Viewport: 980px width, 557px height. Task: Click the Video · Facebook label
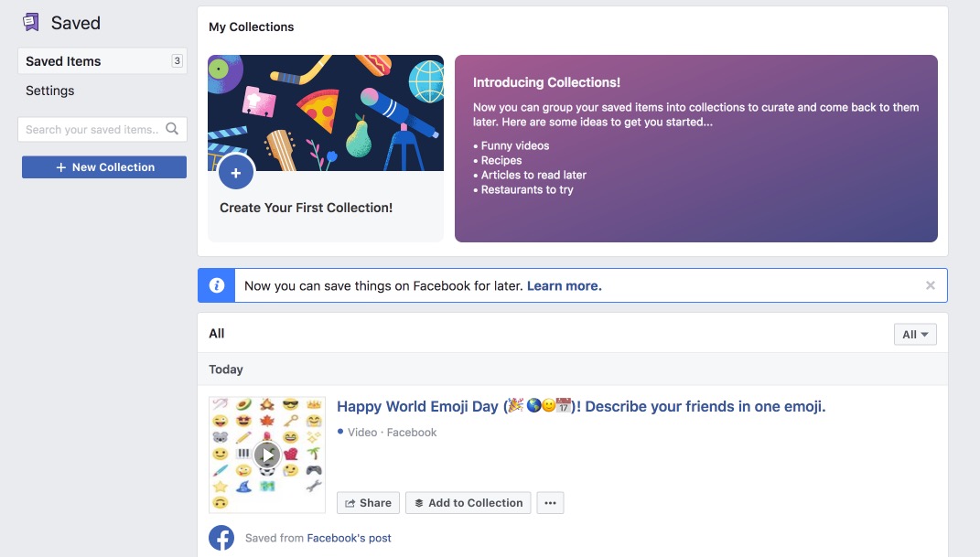coord(392,432)
